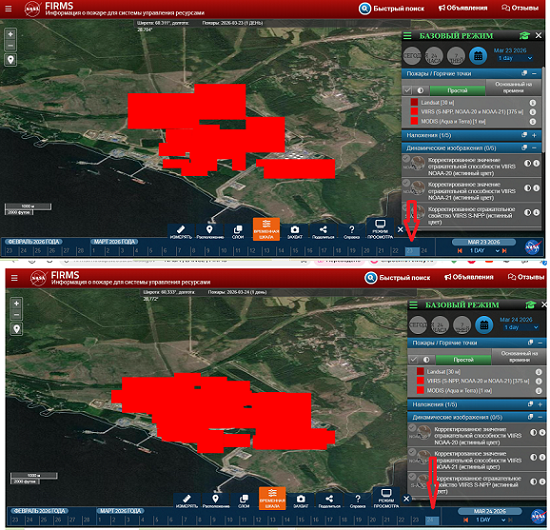This screenshot has width=550, height=530.
Task: Open Режим просмотра in Mar 23 screenshot
Action: [x=380, y=230]
